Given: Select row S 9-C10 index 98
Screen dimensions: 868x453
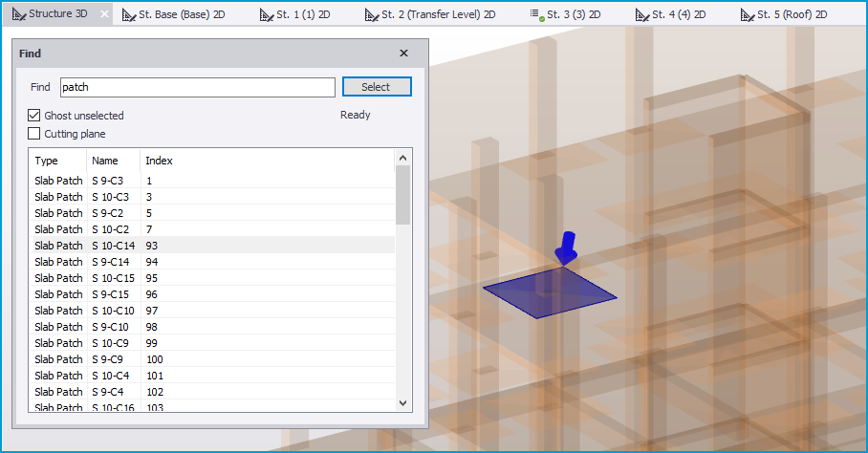Looking at the screenshot, I should pyautogui.click(x=212, y=327).
